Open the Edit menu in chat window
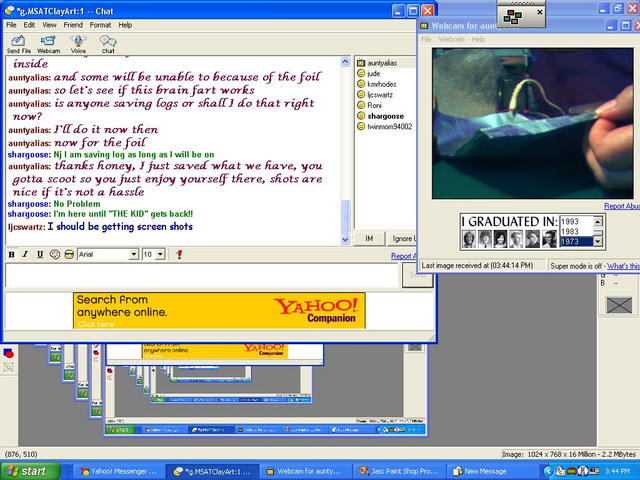640x480 pixels. click(29, 25)
